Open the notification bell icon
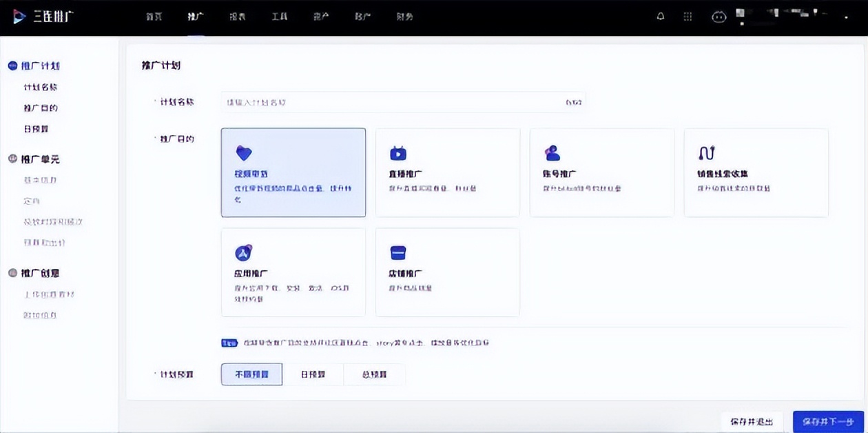Viewport: 868px width, 433px height. pyautogui.click(x=660, y=16)
